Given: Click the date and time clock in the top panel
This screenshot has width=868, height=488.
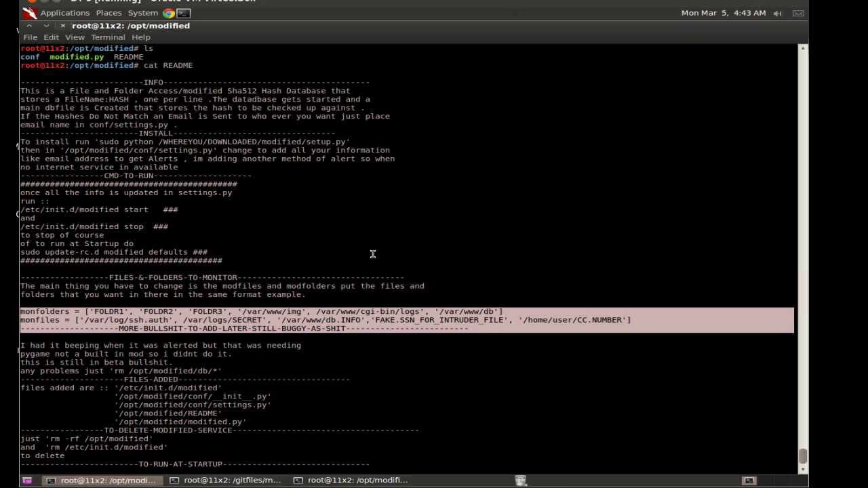Looking at the screenshot, I should pos(724,13).
